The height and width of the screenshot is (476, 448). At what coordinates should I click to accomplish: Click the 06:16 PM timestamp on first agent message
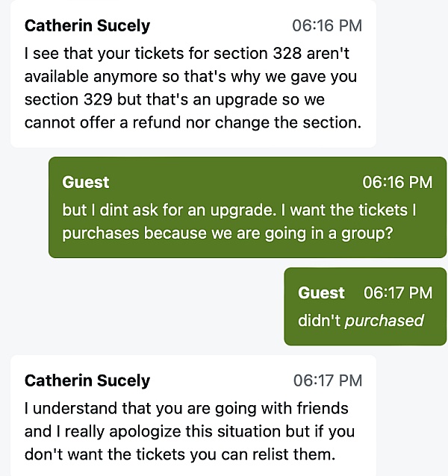326,26
